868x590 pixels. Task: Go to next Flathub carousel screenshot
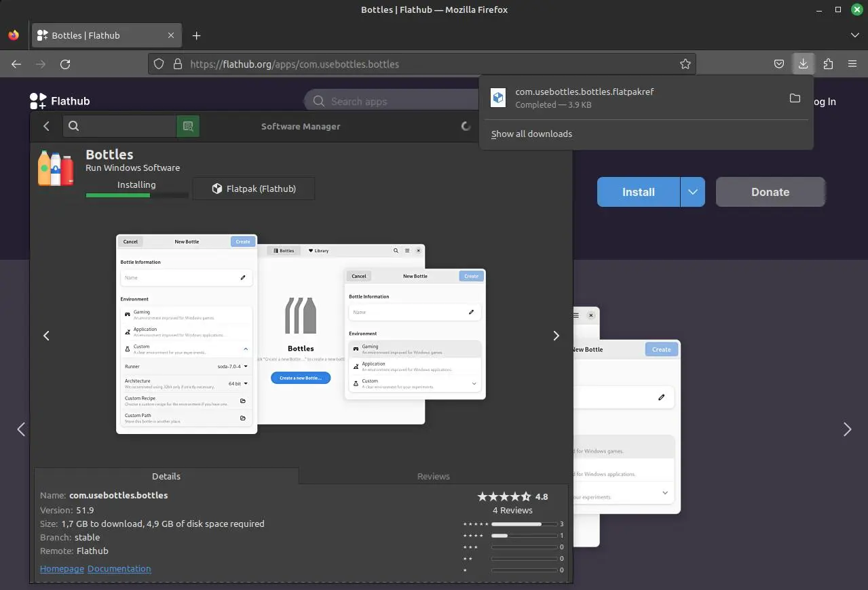coord(847,429)
